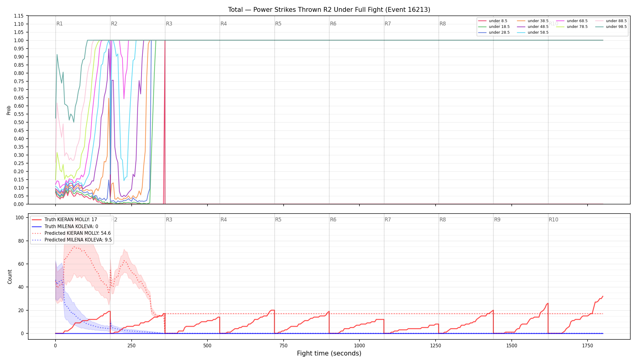Select 'Predicted MILENA KOLEVA: 9.5' legend entry
Screen dimensions: 637x364
tap(72, 240)
